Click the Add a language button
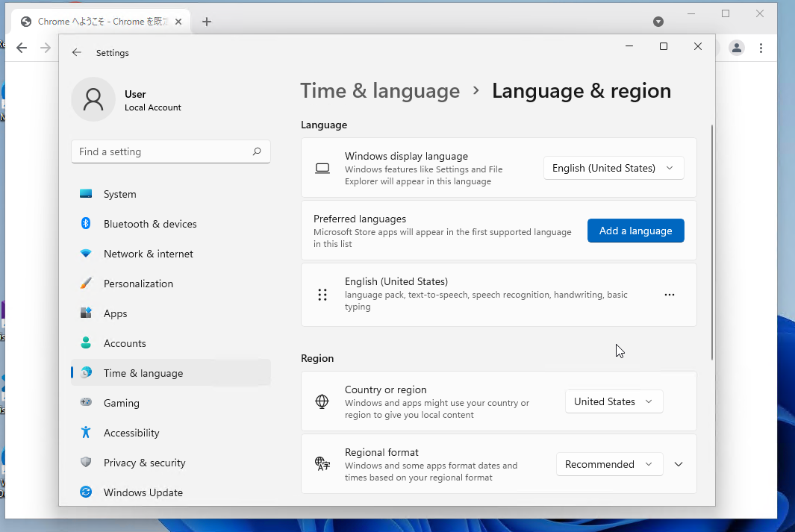Screen dimensions: 795x532 pyautogui.click(x=635, y=231)
